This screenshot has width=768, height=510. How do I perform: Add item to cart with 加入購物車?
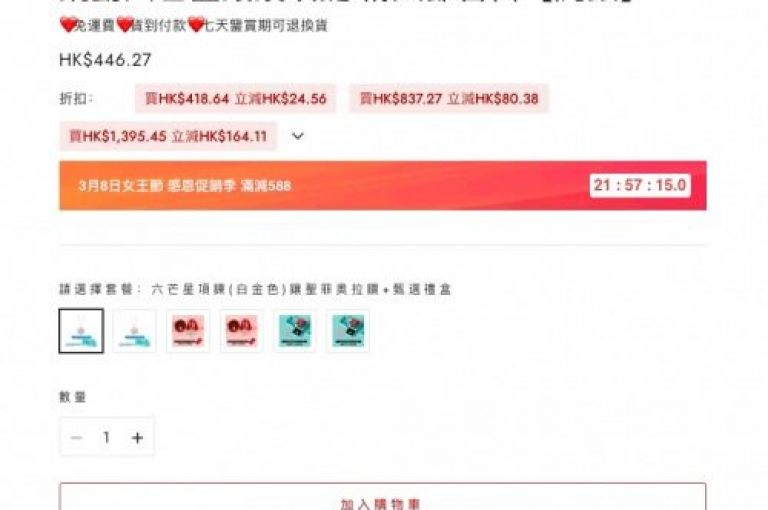tap(383, 497)
